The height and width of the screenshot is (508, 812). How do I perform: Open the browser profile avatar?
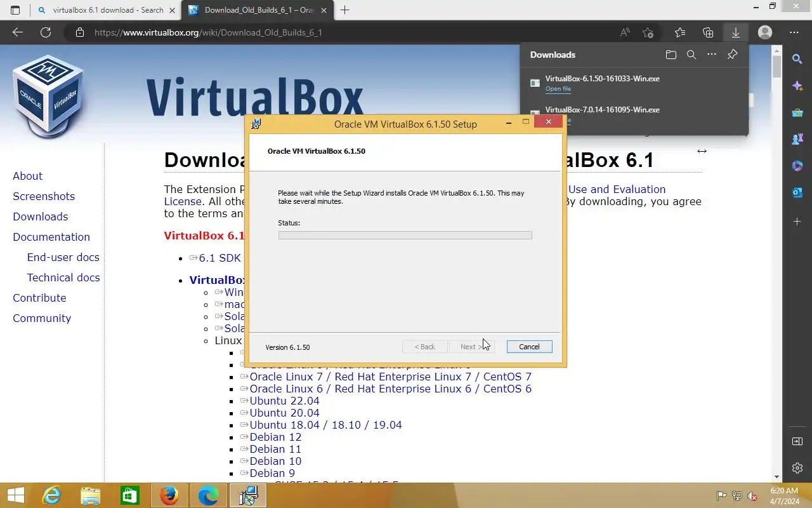point(765,32)
